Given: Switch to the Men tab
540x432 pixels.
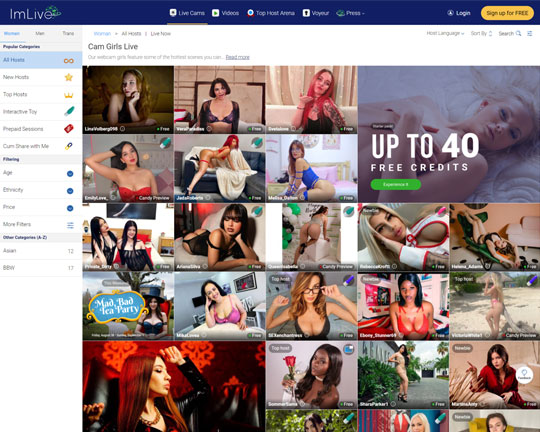Looking at the screenshot, I should point(40,33).
